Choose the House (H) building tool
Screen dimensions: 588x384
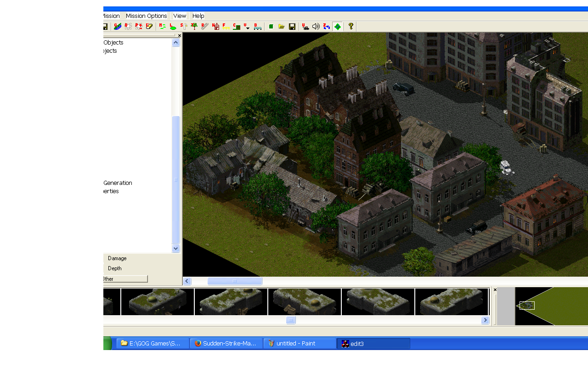(x=215, y=27)
